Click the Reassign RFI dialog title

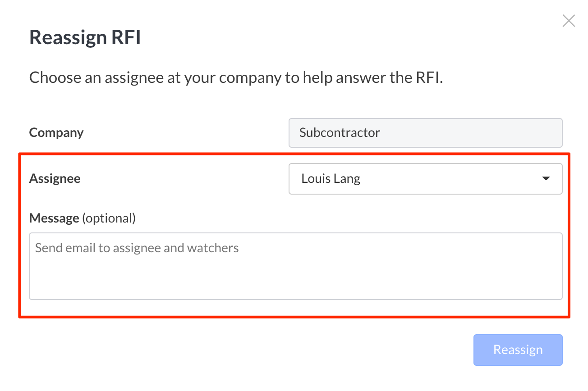85,37
